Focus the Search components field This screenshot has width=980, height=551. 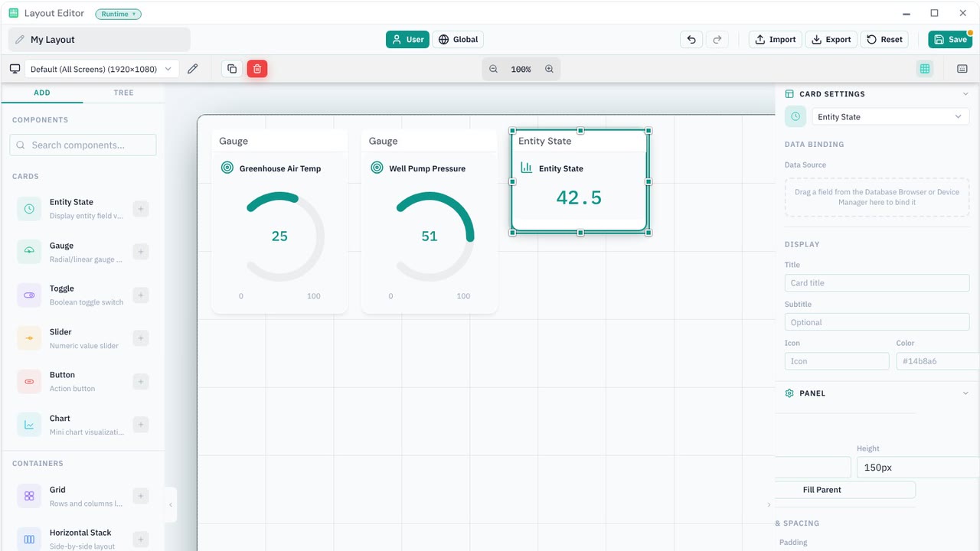tap(83, 145)
